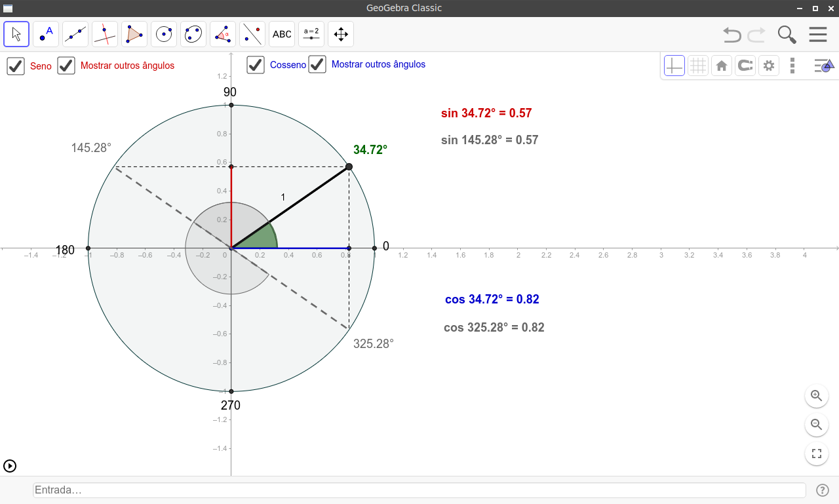Select the Slider a=2 tool
This screenshot has width=839, height=504.
311,34
